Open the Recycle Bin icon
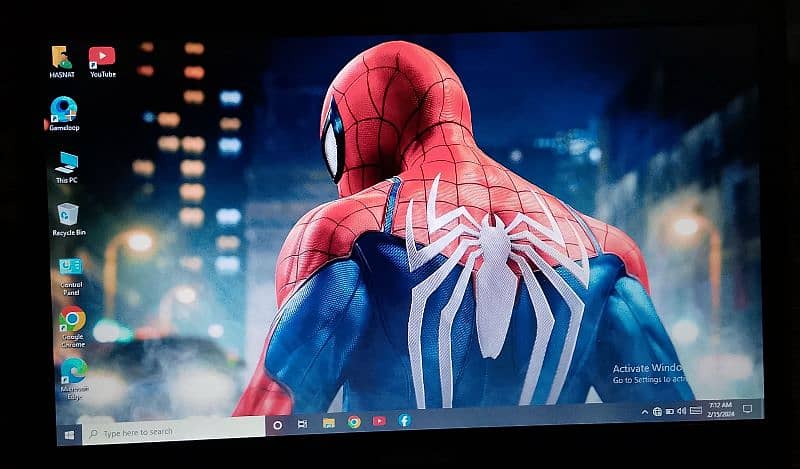The image size is (800, 469). pyautogui.click(x=69, y=215)
